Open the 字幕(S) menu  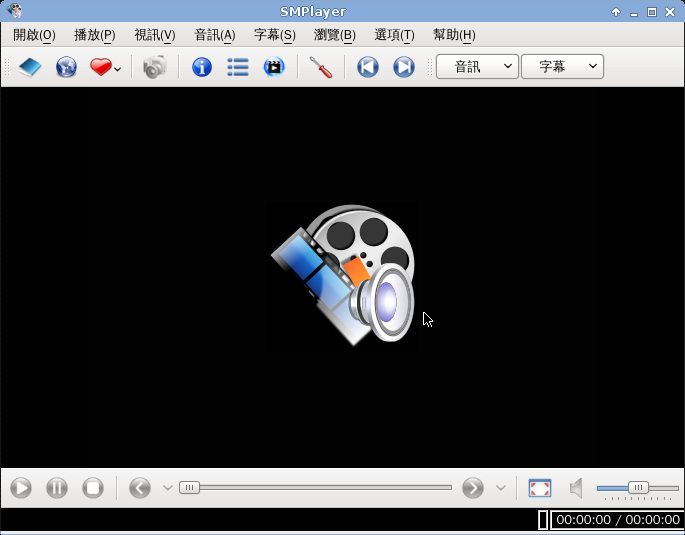click(x=275, y=35)
